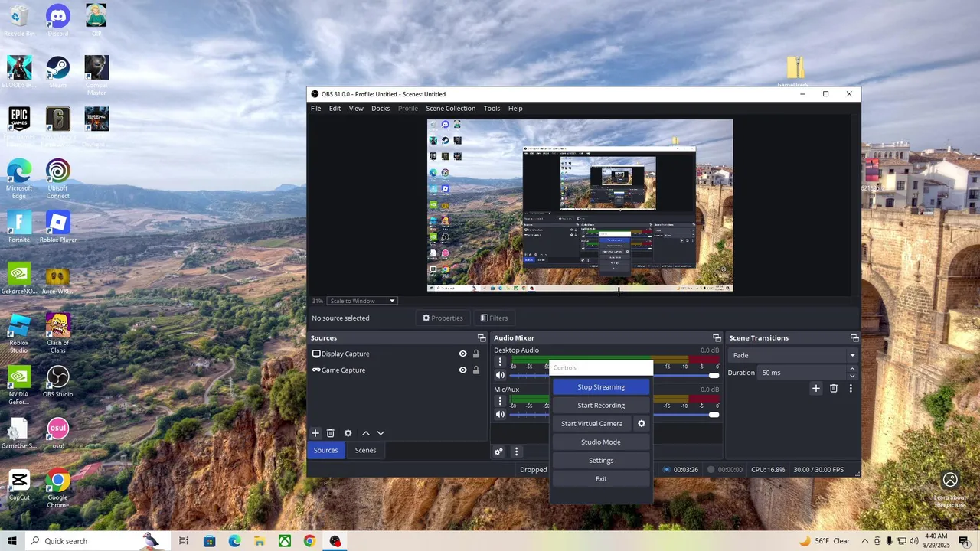
Task: Open Filters for selected source
Action: click(x=494, y=318)
